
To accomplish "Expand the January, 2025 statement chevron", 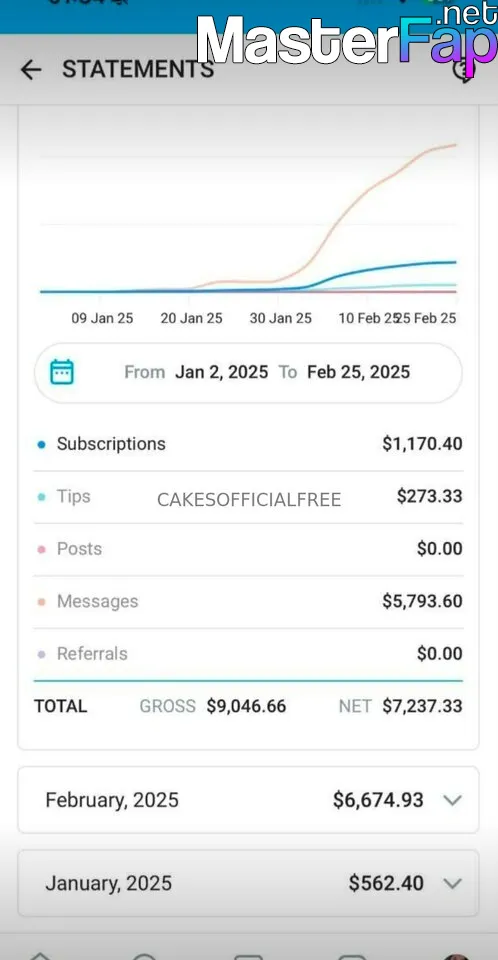I will pyautogui.click(x=452, y=883).
